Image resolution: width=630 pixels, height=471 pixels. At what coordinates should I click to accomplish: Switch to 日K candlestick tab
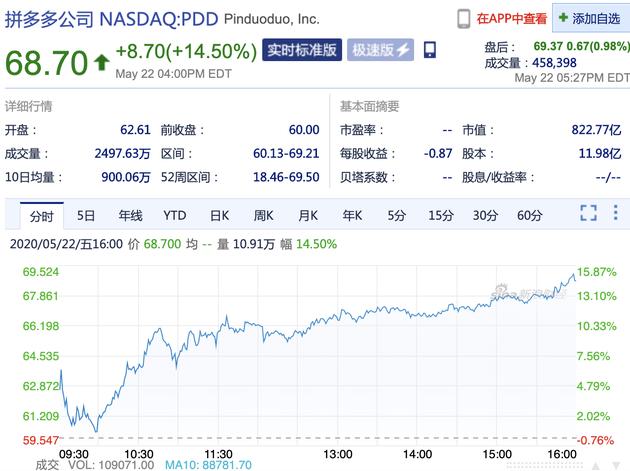(x=219, y=216)
